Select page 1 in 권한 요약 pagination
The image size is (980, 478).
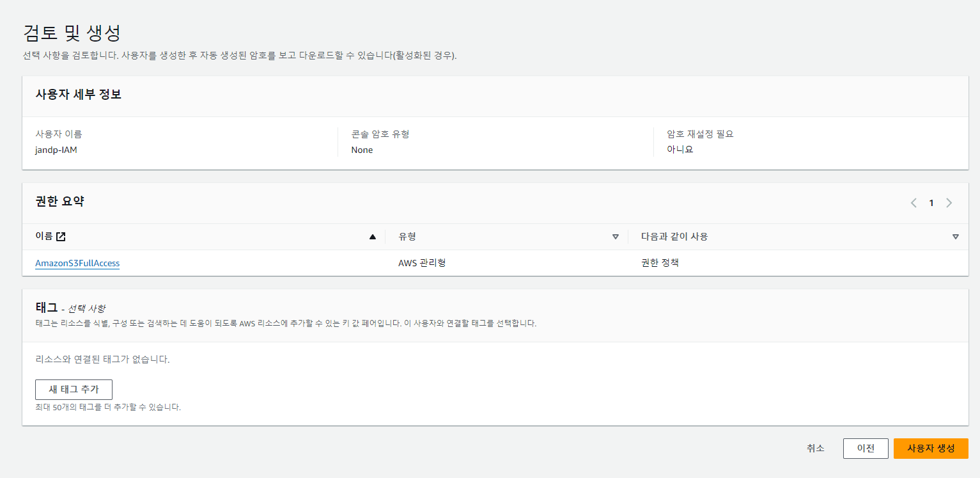click(931, 203)
